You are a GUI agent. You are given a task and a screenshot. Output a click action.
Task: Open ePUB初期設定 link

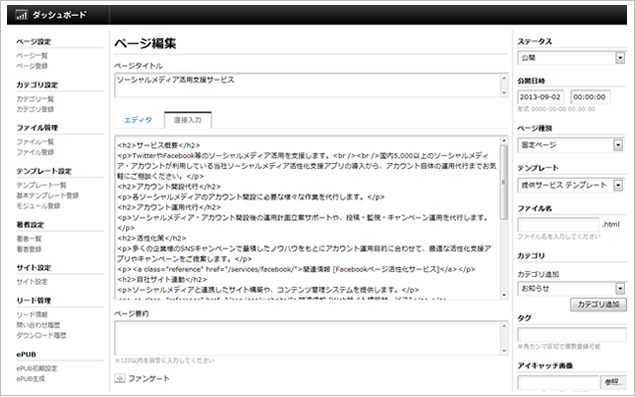pos(37,368)
